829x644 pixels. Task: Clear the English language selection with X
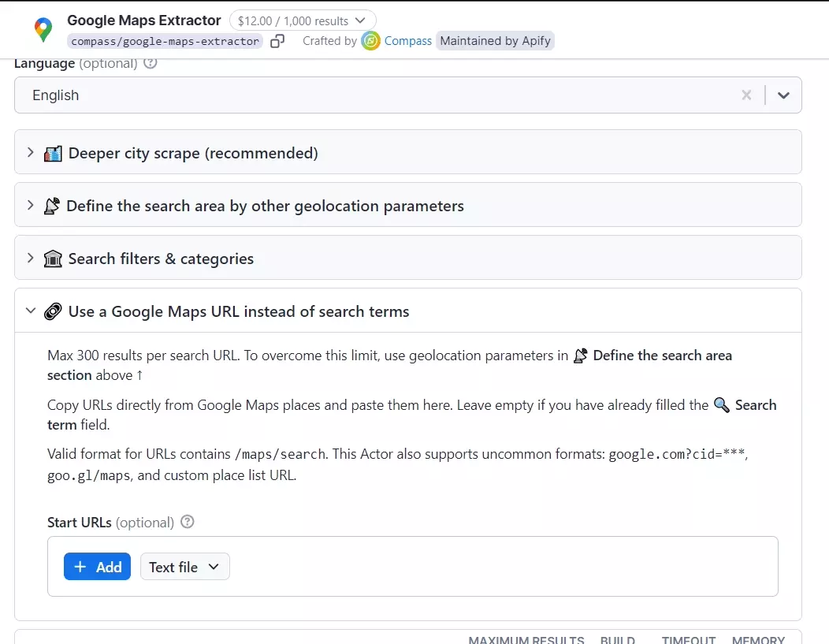[x=746, y=95]
